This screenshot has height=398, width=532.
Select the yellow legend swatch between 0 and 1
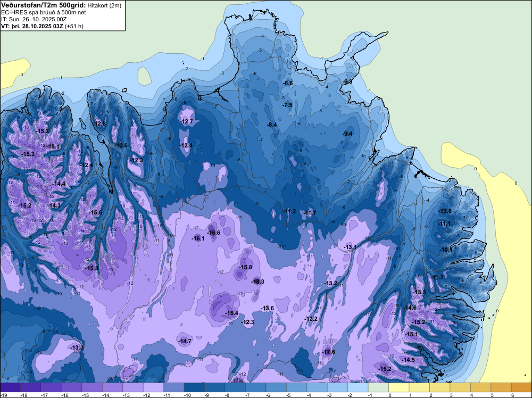pyautogui.click(x=399, y=387)
